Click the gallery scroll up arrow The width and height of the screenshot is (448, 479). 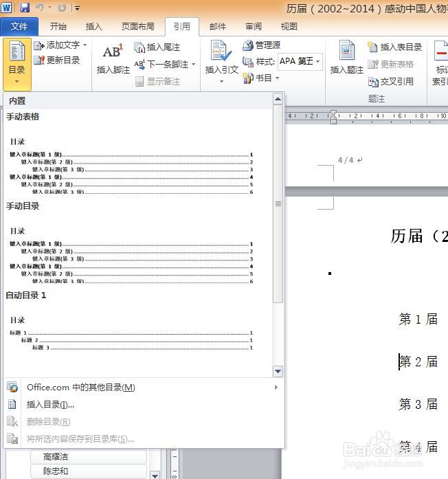click(x=278, y=99)
